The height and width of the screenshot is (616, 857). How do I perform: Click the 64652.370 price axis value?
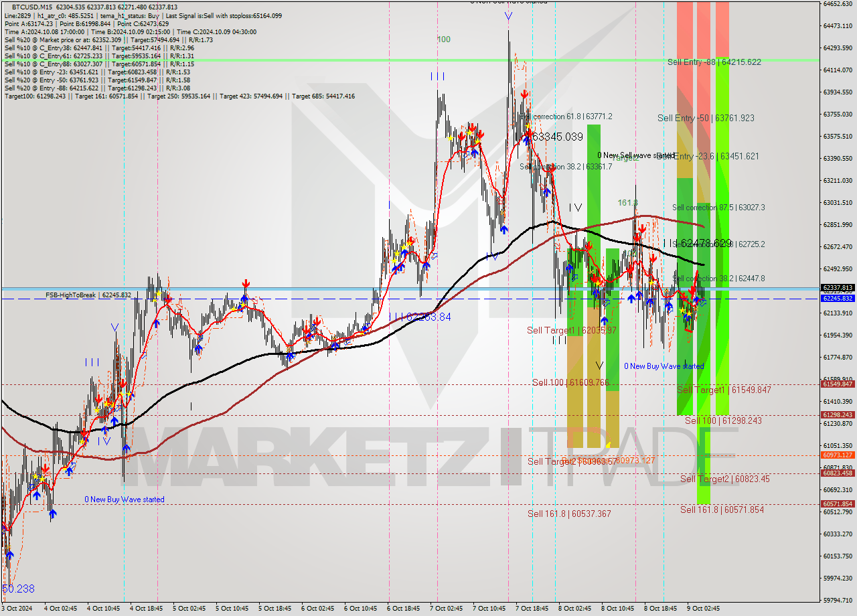[x=837, y=4]
